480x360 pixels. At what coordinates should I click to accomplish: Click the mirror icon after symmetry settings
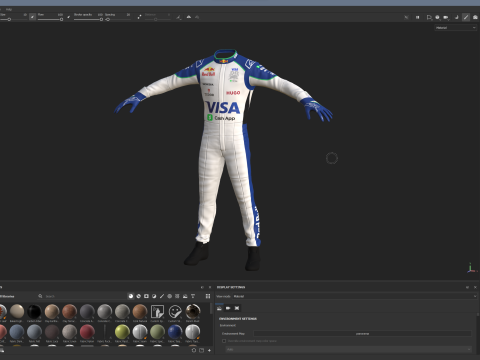click(x=189, y=17)
